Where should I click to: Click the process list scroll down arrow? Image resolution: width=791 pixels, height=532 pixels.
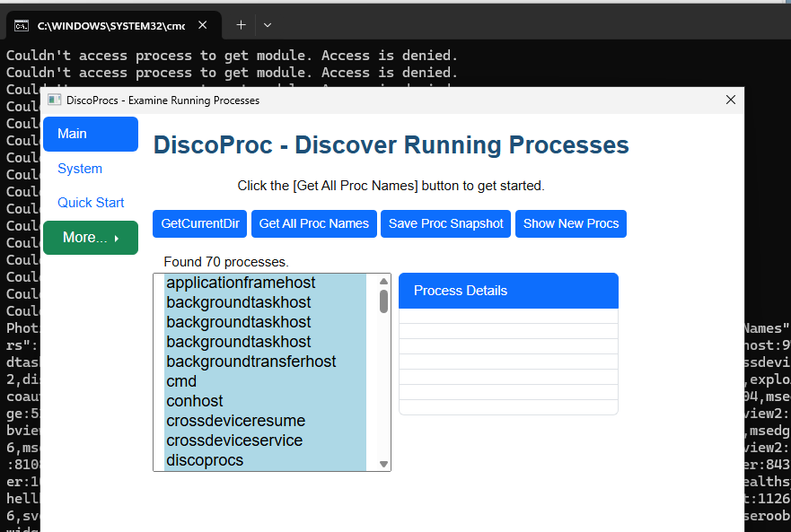(x=383, y=464)
